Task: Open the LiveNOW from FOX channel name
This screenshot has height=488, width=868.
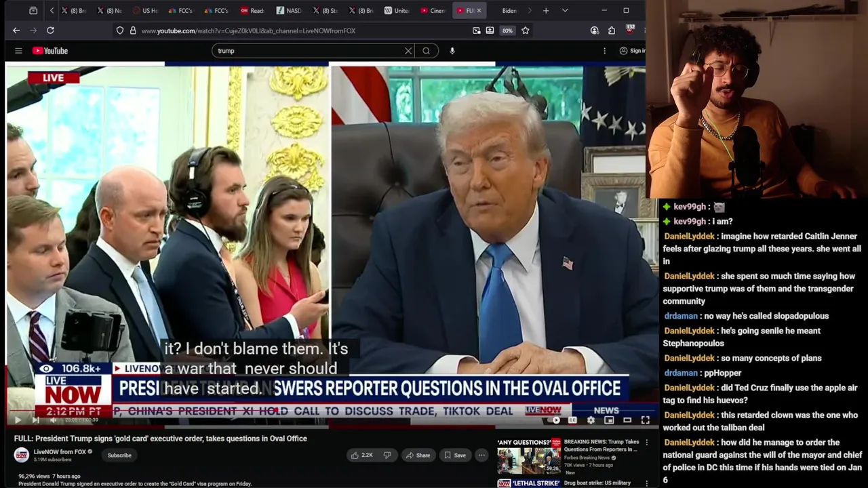Action: click(x=60, y=452)
